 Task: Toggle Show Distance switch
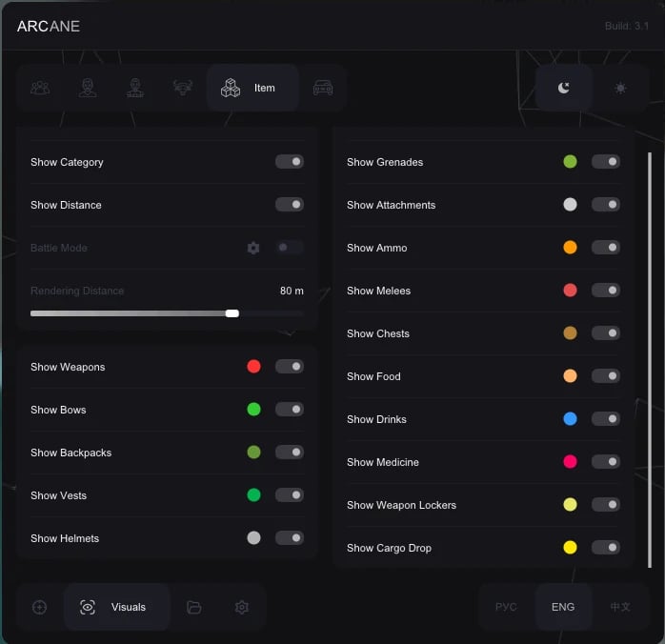(x=290, y=205)
